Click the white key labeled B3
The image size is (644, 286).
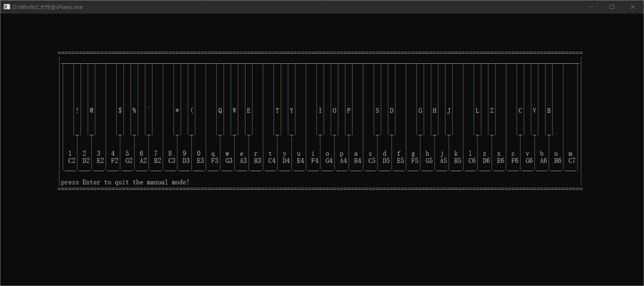click(256, 157)
